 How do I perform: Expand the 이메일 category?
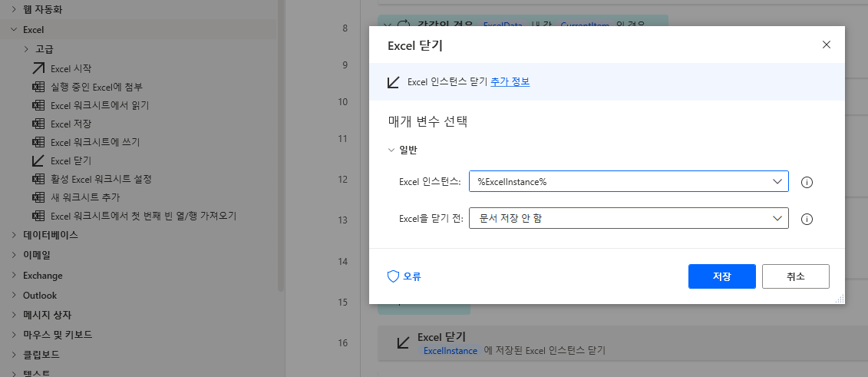[14, 255]
